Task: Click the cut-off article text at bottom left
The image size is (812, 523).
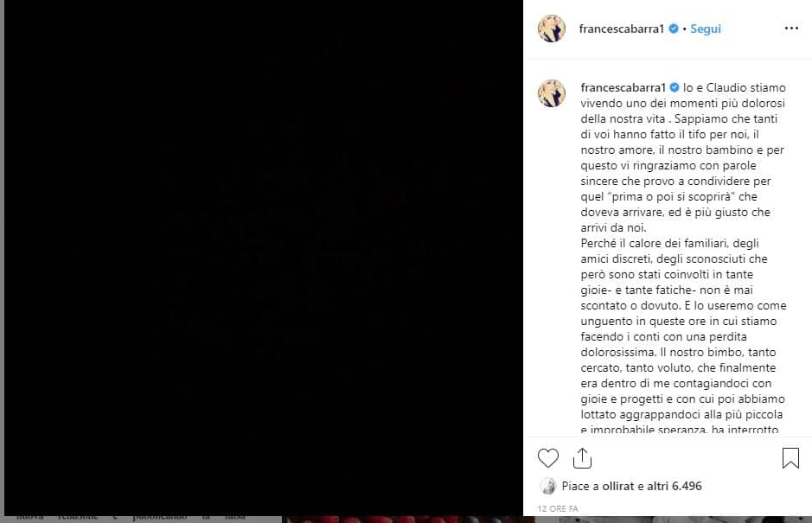Action: point(131,519)
